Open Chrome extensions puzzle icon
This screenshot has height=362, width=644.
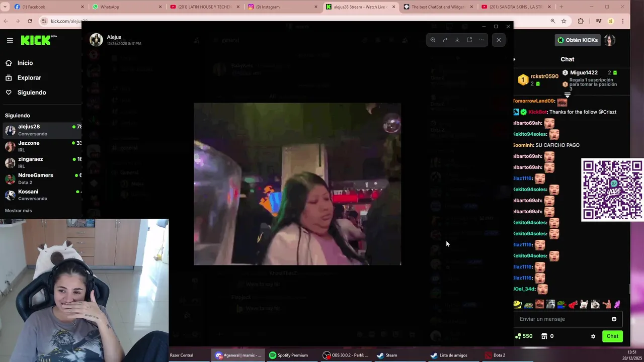581,21
